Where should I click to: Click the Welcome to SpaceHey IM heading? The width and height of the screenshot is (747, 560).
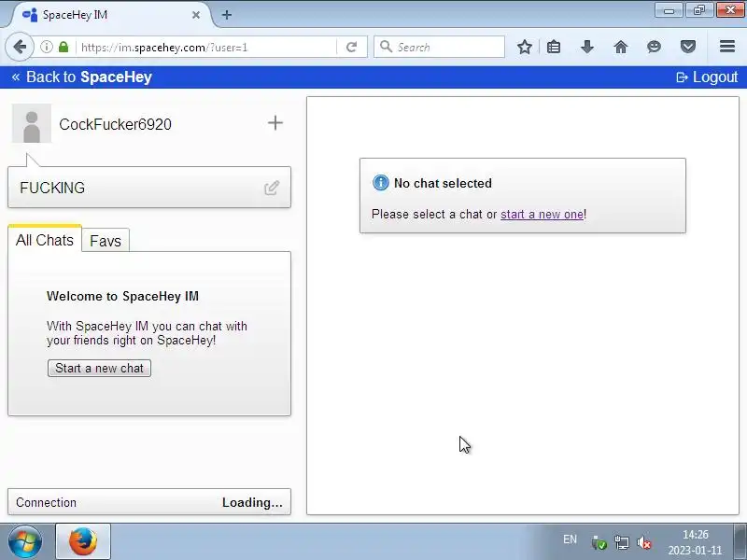click(x=122, y=296)
